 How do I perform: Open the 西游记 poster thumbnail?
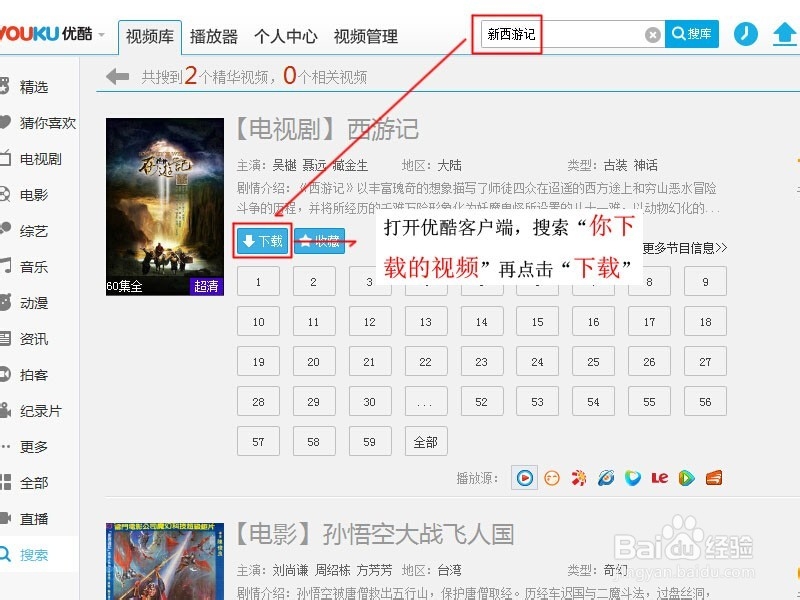(165, 207)
